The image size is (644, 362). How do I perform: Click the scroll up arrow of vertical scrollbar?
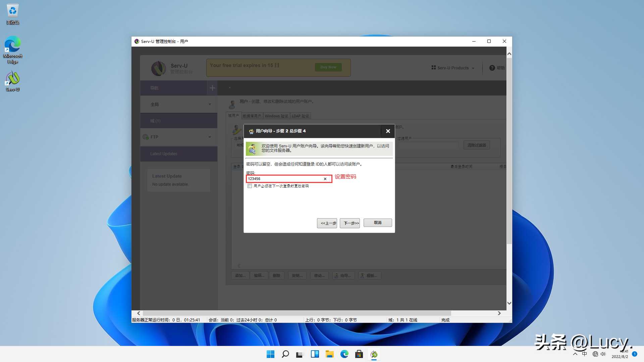coord(509,54)
